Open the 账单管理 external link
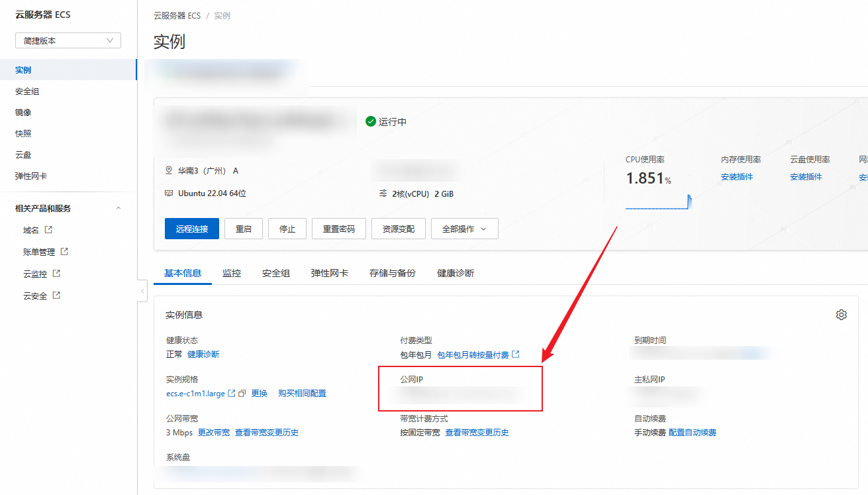This screenshot has height=495, width=868. point(39,252)
